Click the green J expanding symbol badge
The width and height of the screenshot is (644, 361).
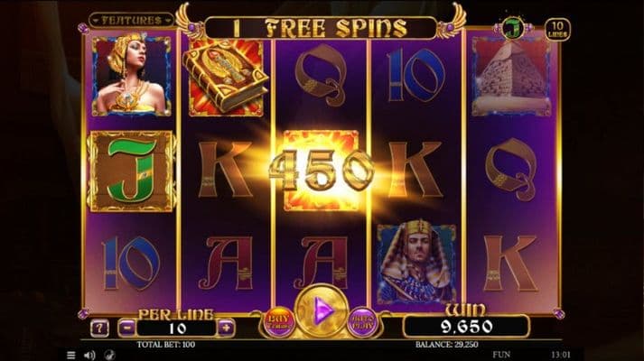[x=513, y=28]
